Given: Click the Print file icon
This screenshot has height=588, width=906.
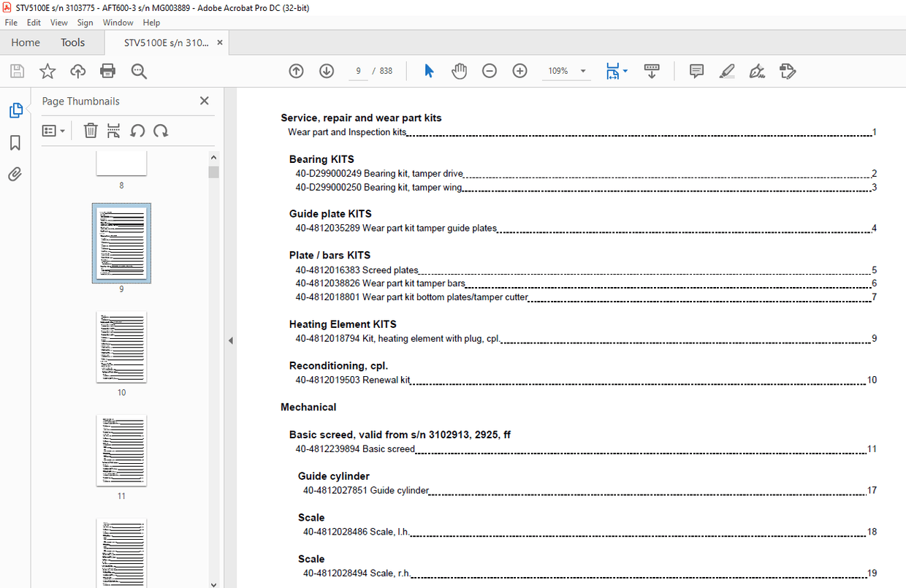Looking at the screenshot, I should coord(108,71).
